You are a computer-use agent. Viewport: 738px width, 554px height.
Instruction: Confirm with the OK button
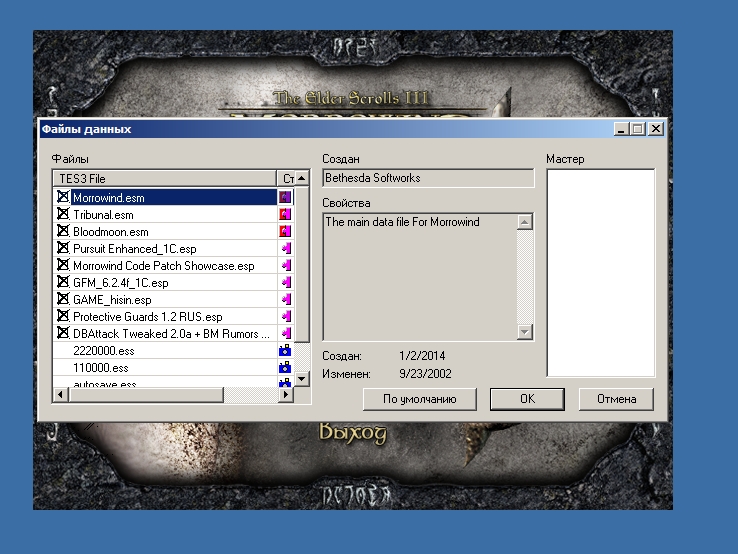point(527,399)
